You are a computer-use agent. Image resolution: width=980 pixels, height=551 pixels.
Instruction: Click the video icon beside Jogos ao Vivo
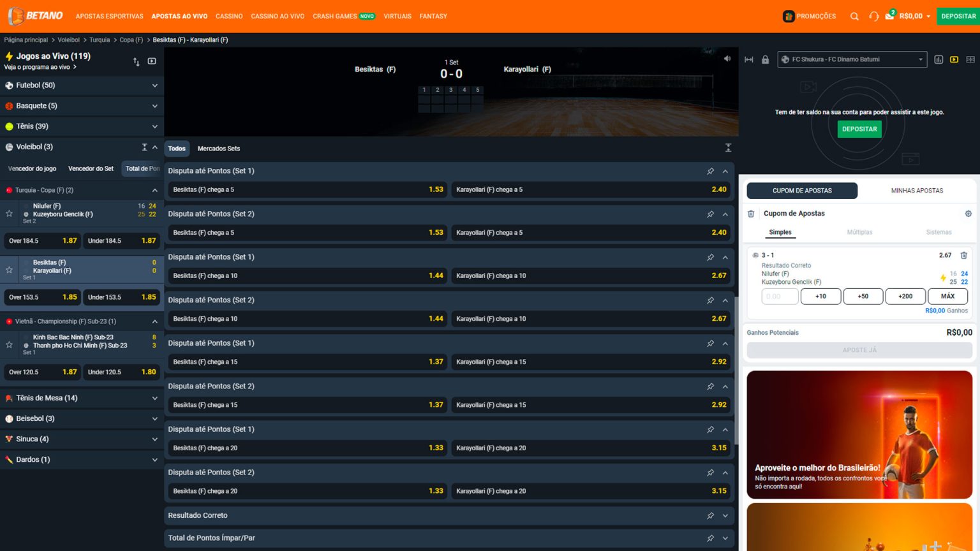tap(152, 61)
